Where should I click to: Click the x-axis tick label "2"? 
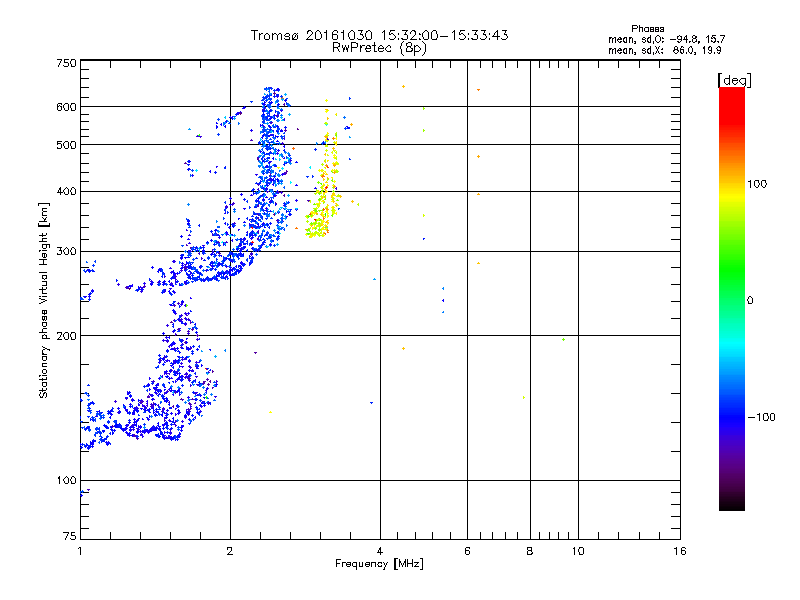230,551
